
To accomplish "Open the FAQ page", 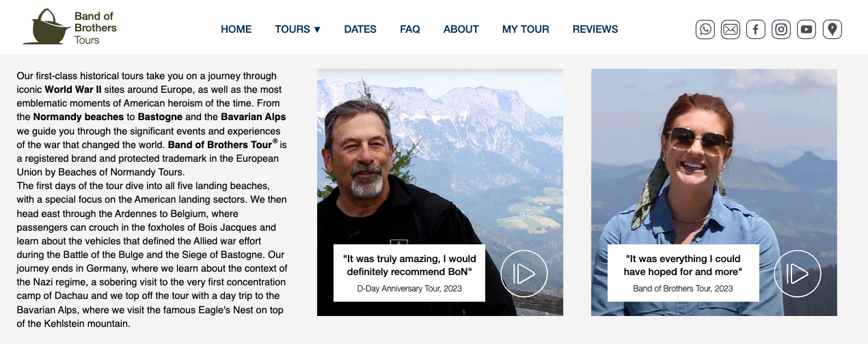I will point(410,29).
